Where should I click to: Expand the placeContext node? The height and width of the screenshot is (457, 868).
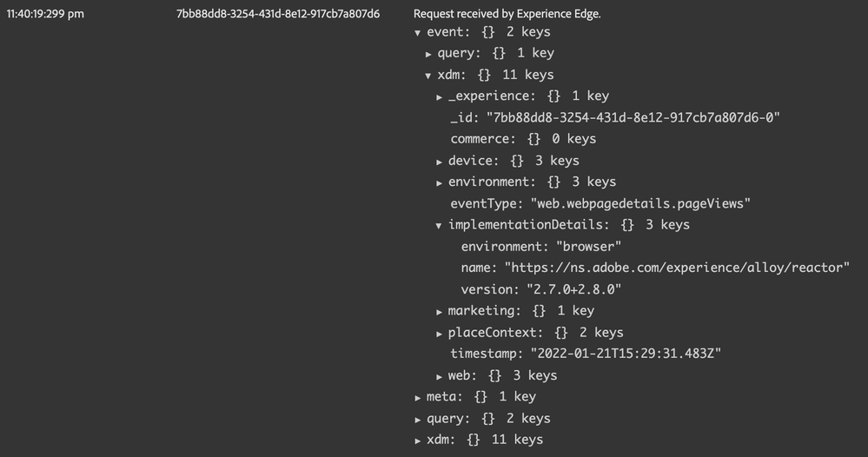(x=440, y=333)
